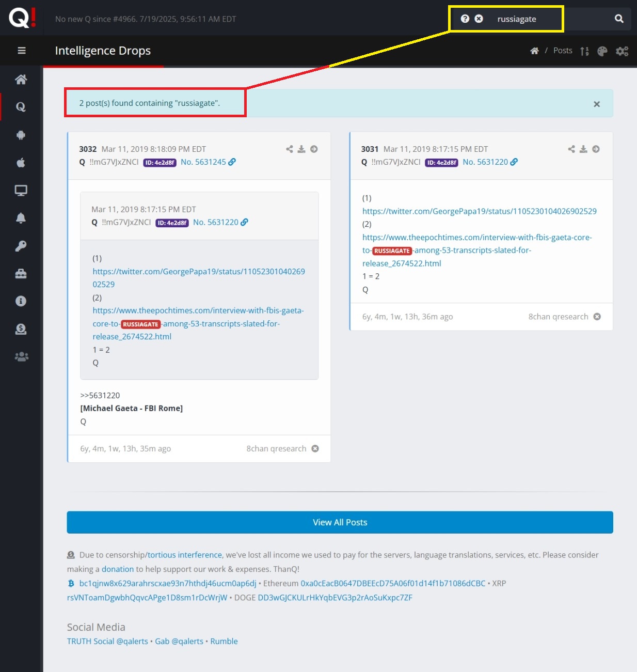Open sidebar key icon
Viewport: 637px width, 672px height.
tap(21, 246)
